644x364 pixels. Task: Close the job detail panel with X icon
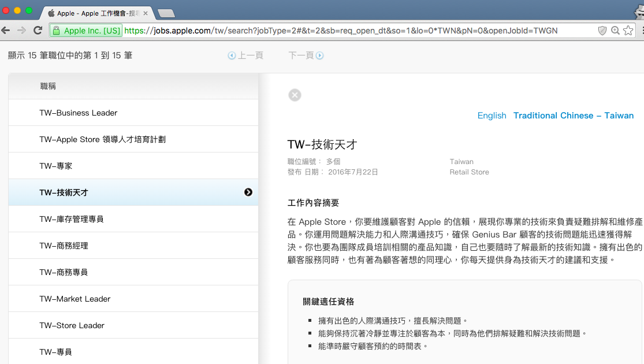[295, 95]
